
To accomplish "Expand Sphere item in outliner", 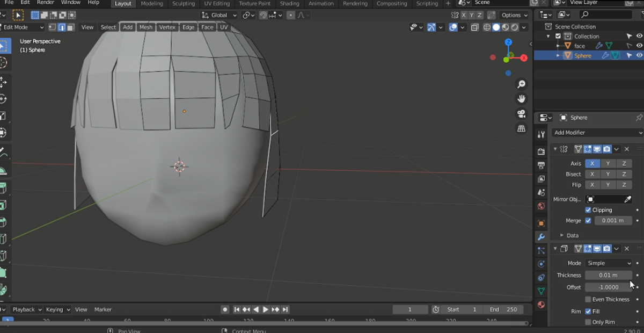I will tap(558, 55).
